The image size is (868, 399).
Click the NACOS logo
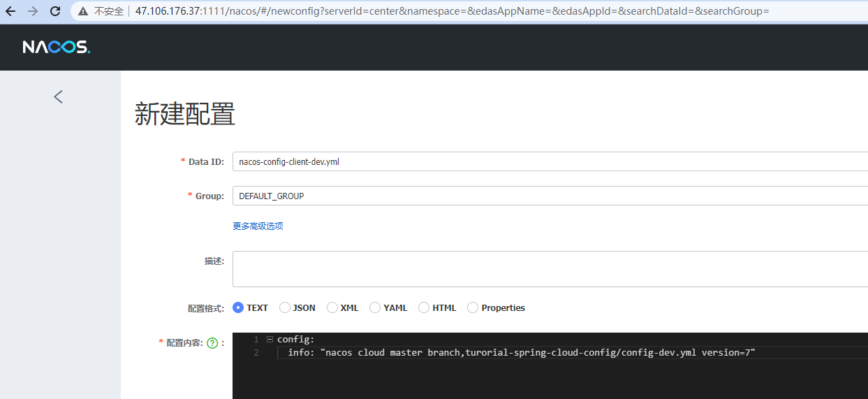[x=57, y=48]
